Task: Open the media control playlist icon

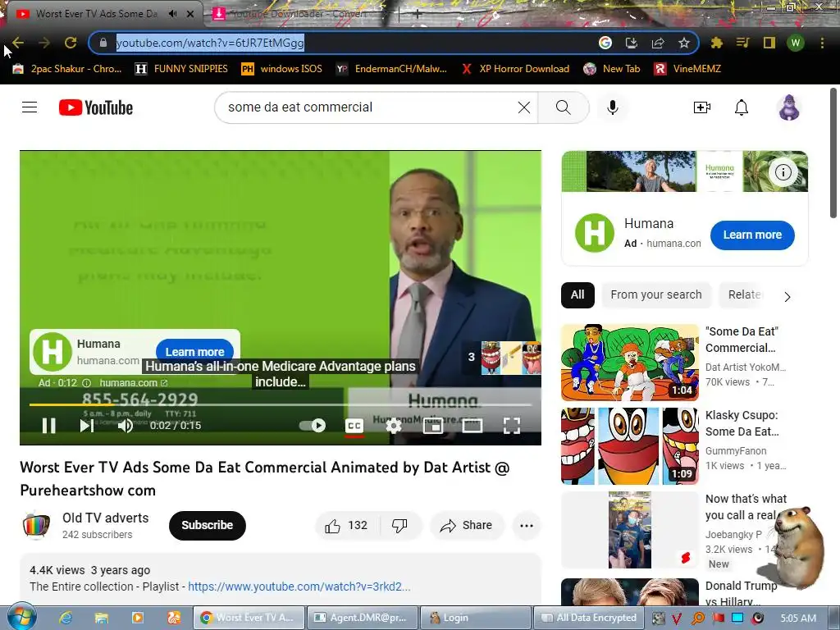Action: 742,43
